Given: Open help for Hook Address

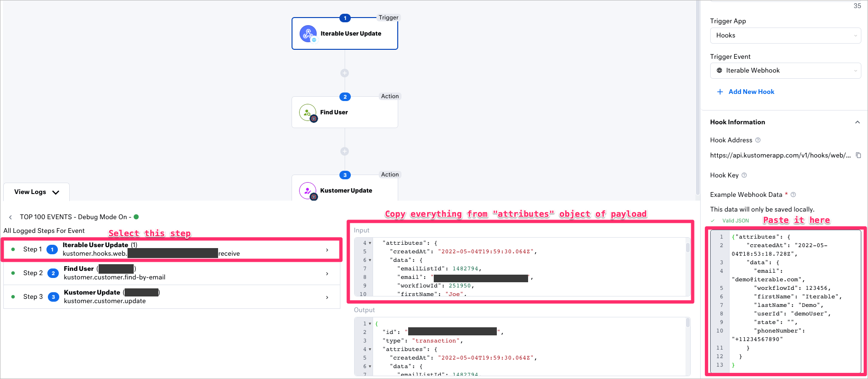Looking at the screenshot, I should pyautogui.click(x=758, y=140).
